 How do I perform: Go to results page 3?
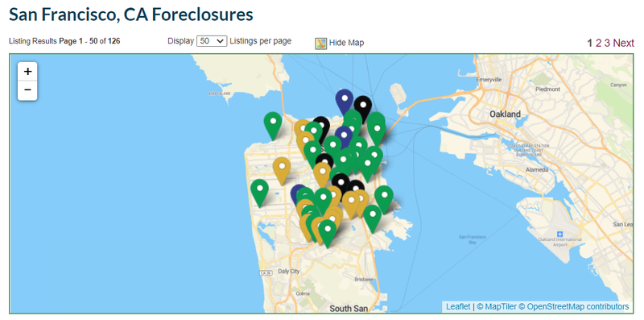(x=607, y=43)
